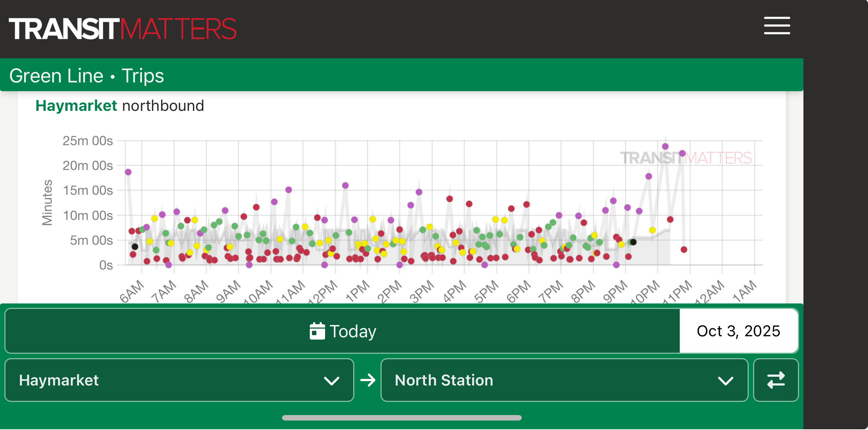Expand the North Station chevron
Viewport: 868px width, 430px height.
pos(725,381)
